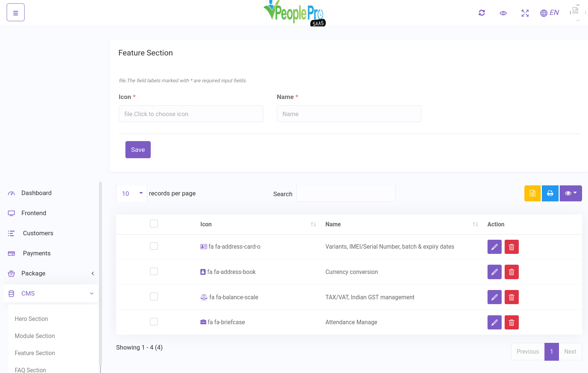The image size is (588, 373).
Task: Delete the TAX/VAT, Indian GST management row
Action: tap(511, 297)
